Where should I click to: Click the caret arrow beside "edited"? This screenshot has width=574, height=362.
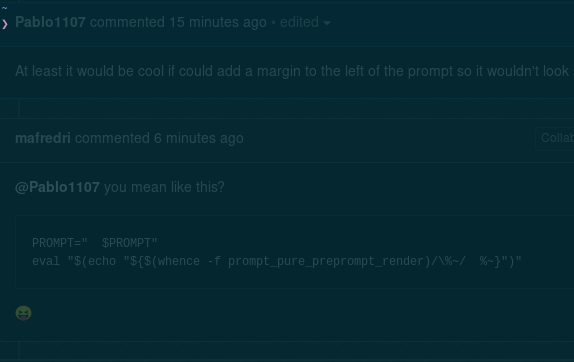tap(327, 23)
